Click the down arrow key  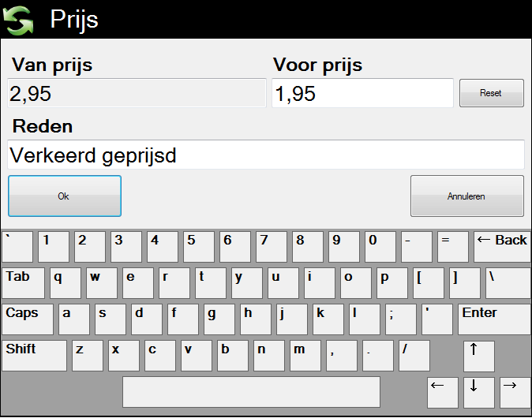[x=479, y=392]
